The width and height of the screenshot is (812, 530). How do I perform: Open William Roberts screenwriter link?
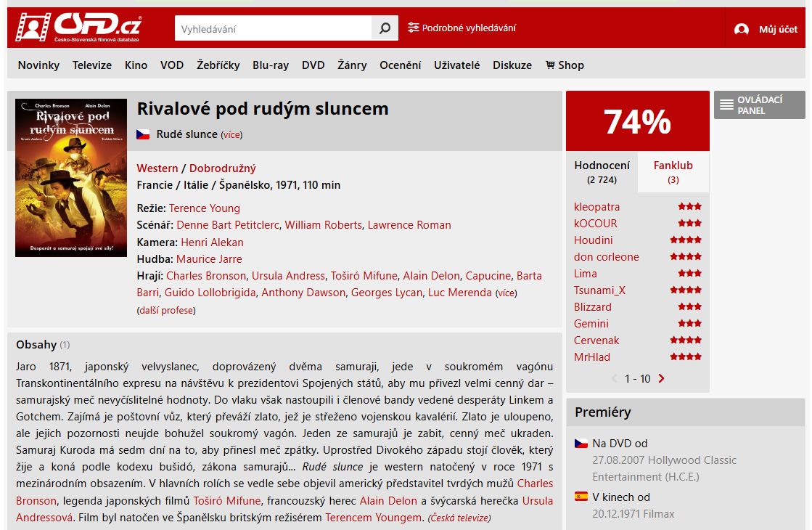click(323, 225)
